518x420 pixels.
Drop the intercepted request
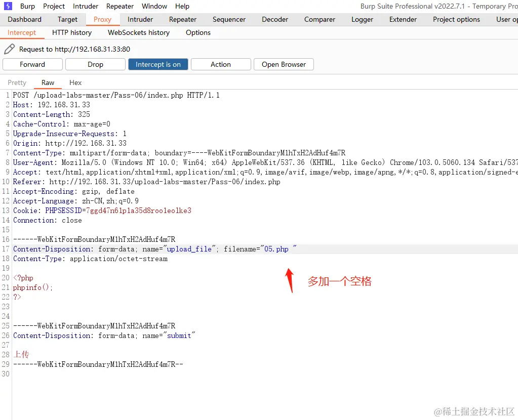pyautogui.click(x=95, y=64)
